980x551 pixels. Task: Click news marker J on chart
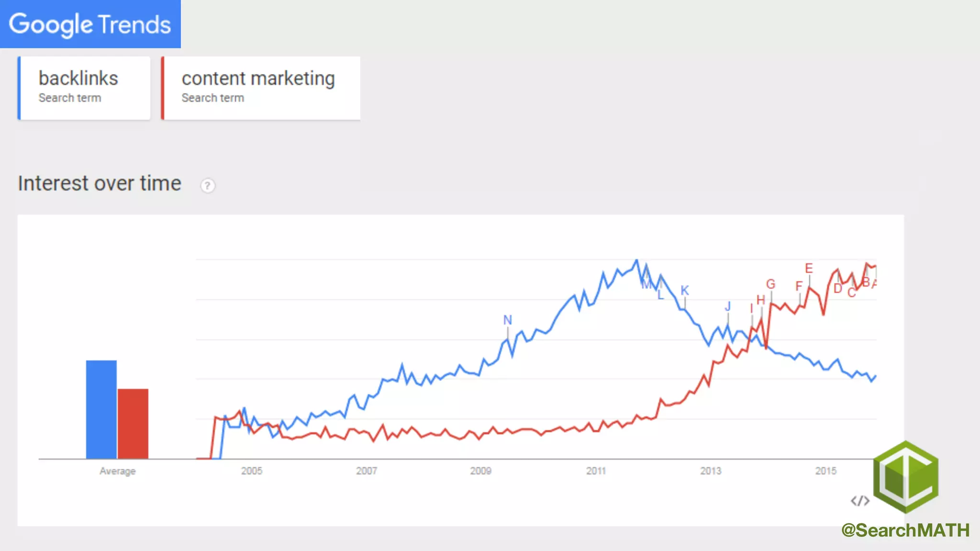click(728, 307)
